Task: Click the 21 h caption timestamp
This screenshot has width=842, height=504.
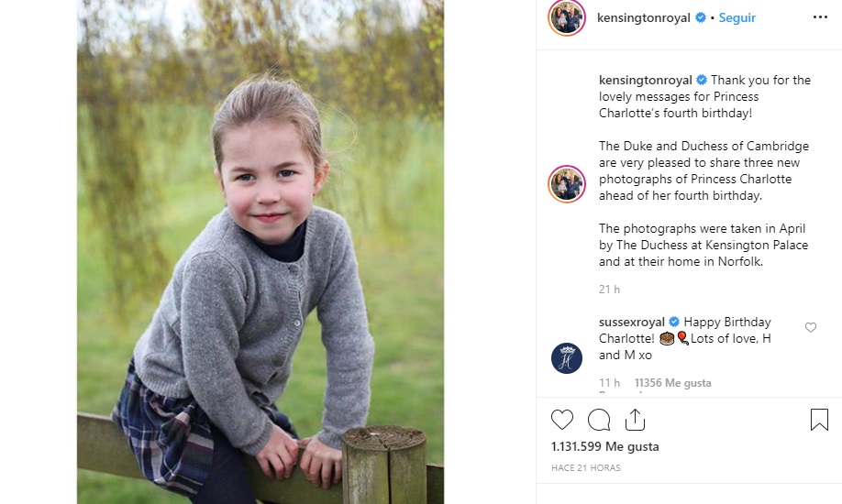Action: point(609,290)
